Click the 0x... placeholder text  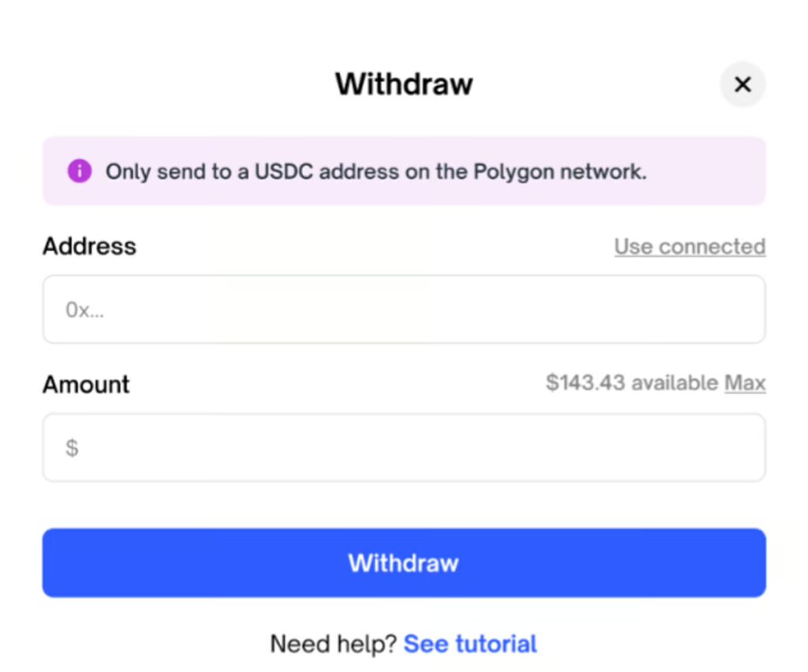84,310
